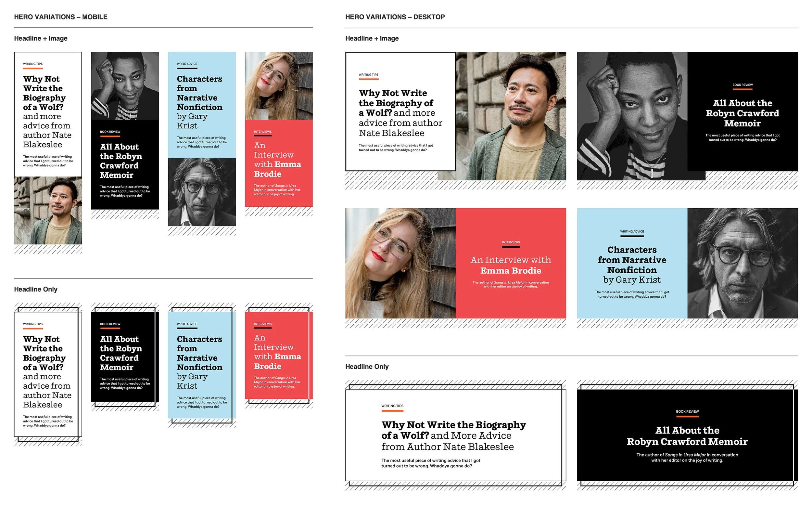This screenshot has height=505, width=812.
Task: Click desktop Robyn Crawford black-and-white portrait
Action: click(632, 116)
